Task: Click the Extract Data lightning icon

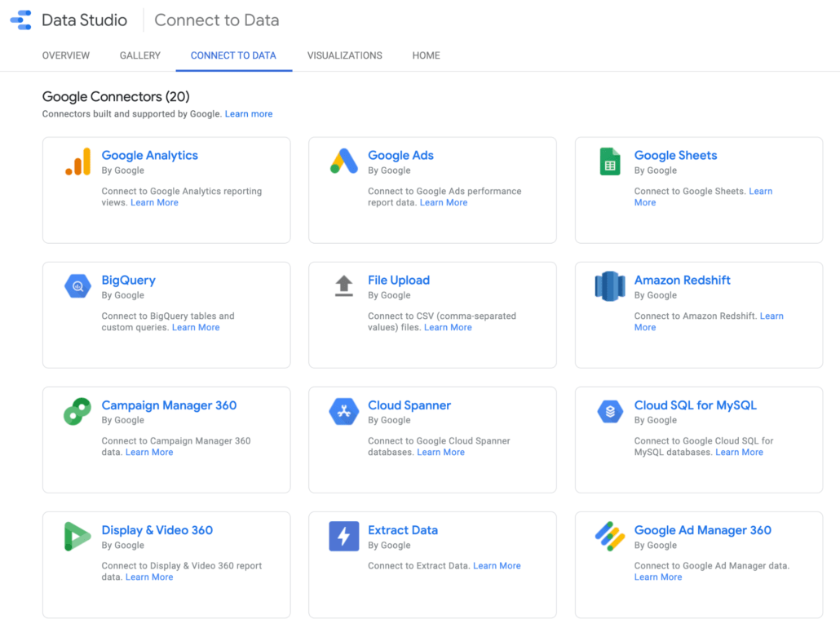Action: pyautogui.click(x=343, y=536)
